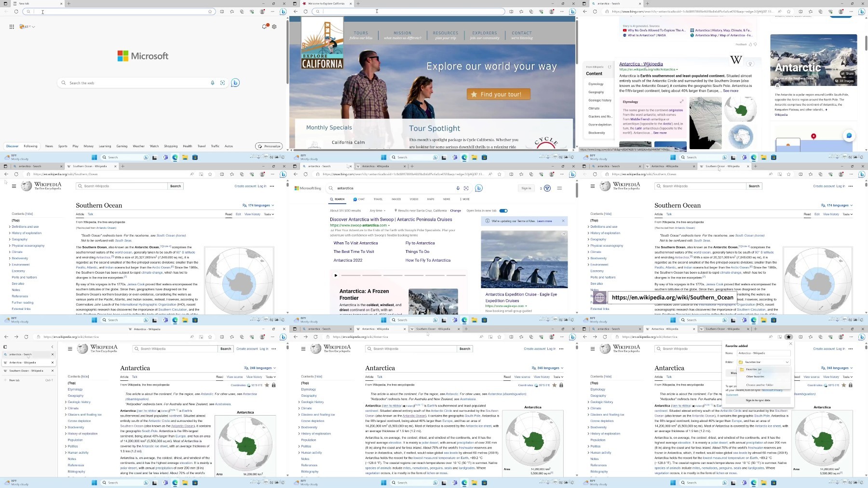Expand 174 languages in two-tab Southern Ocean window
Image resolution: width=868 pixels, height=488 pixels.
tap(258, 205)
